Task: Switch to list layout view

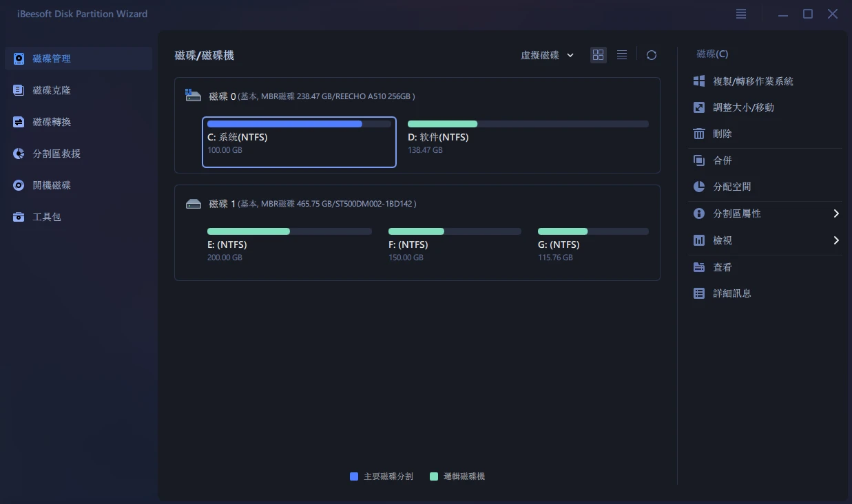Action: (621, 55)
